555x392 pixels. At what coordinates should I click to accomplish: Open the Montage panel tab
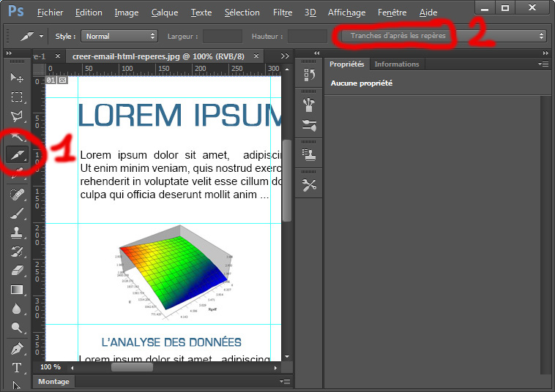(x=53, y=382)
